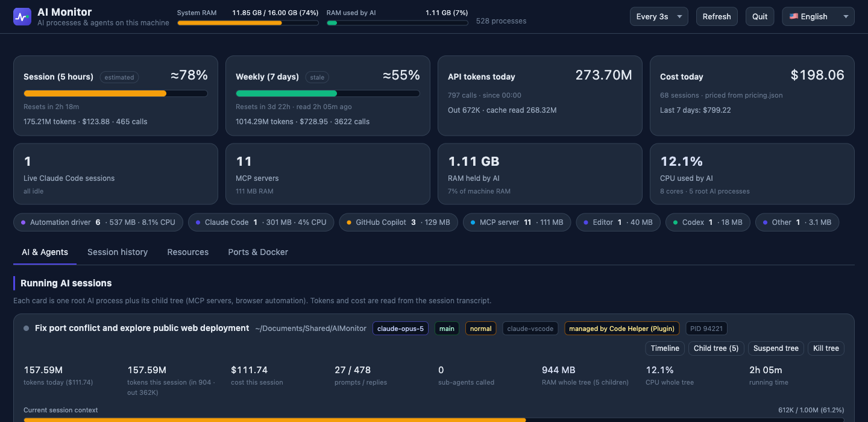
Task: Click the 'main' branch badge
Action: (x=447, y=329)
